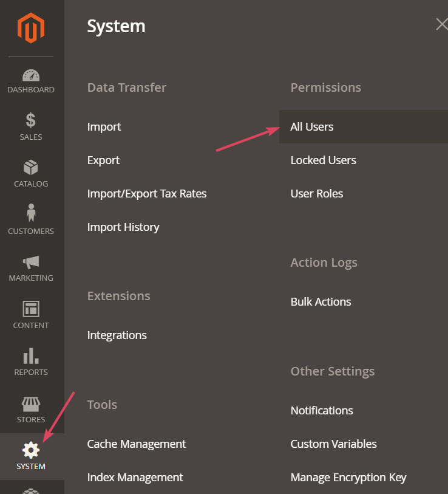Image resolution: width=448 pixels, height=494 pixels.
Task: Click the Permissions section heading
Action: tap(325, 87)
